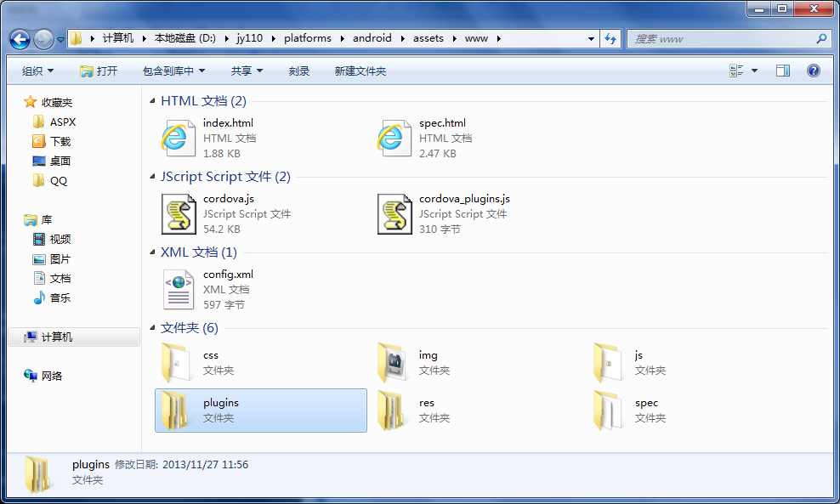Viewport: 840px width, 504px height.
Task: Select the config.xml file icon
Action: coord(178,289)
